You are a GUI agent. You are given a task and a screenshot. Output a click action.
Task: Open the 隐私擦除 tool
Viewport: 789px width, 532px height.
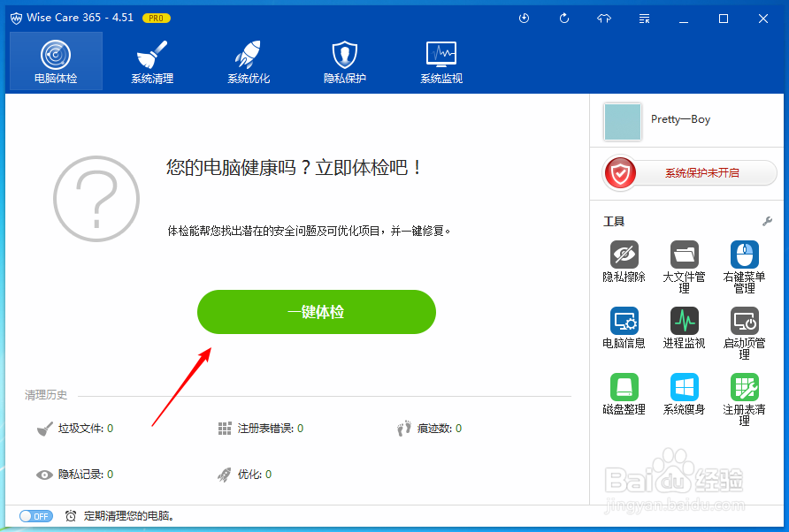pyautogui.click(x=624, y=262)
